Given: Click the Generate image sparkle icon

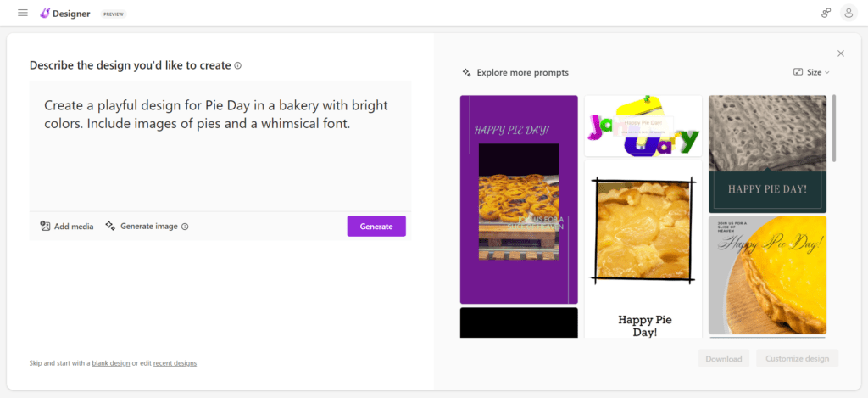Looking at the screenshot, I should coord(110,226).
